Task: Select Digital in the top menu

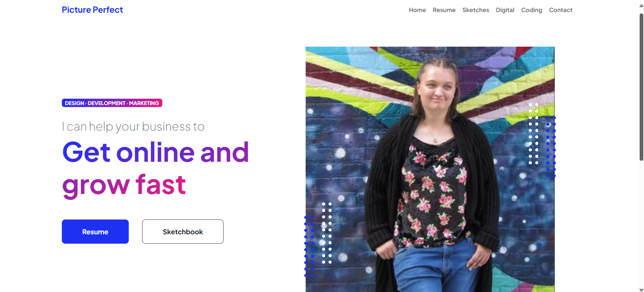Action: click(x=505, y=10)
